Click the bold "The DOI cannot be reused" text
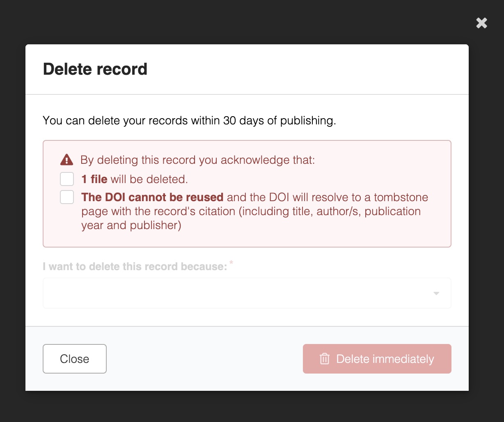This screenshot has height=422, width=504. (x=152, y=197)
